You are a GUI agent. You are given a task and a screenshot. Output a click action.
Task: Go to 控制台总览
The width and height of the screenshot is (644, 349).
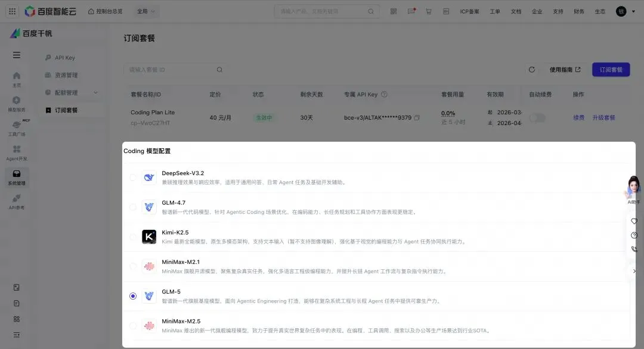click(x=105, y=11)
